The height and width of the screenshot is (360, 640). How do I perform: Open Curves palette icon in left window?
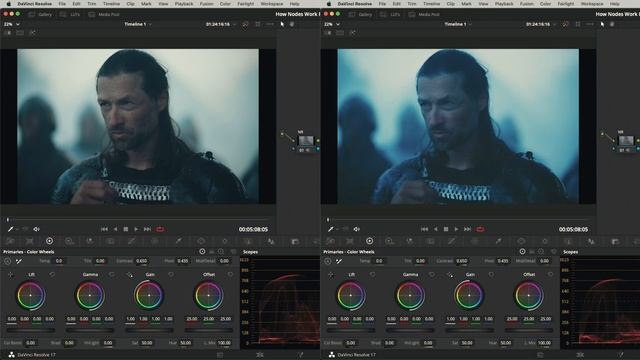pyautogui.click(x=131, y=241)
